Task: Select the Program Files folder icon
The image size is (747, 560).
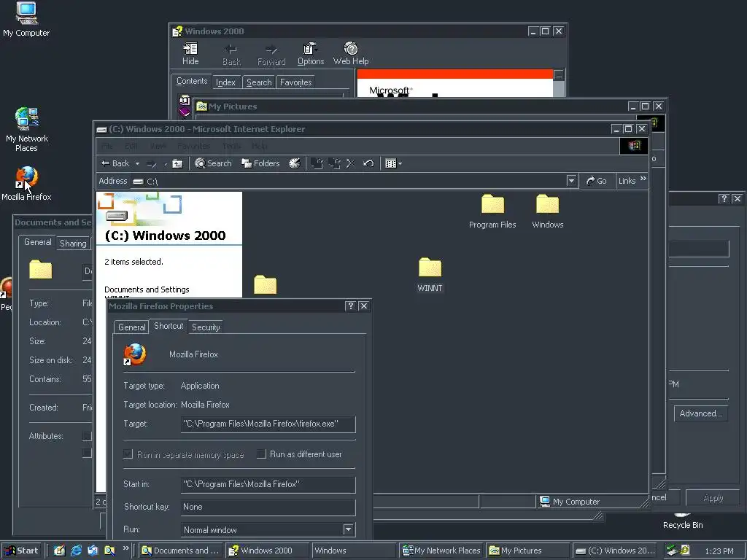Action: pyautogui.click(x=492, y=204)
